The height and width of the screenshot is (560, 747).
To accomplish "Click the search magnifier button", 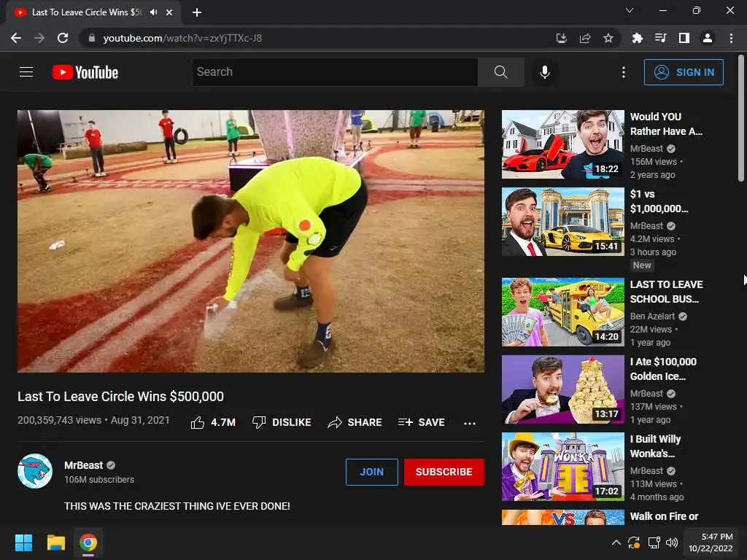I will [500, 72].
